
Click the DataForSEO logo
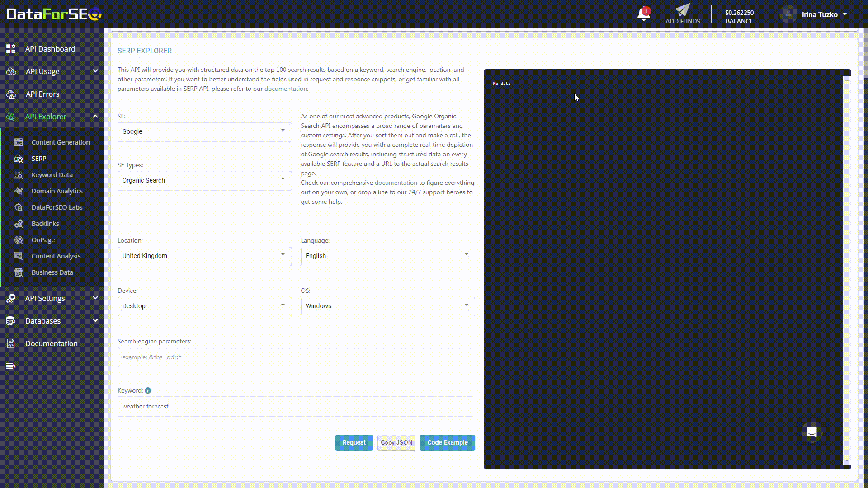tap(54, 14)
